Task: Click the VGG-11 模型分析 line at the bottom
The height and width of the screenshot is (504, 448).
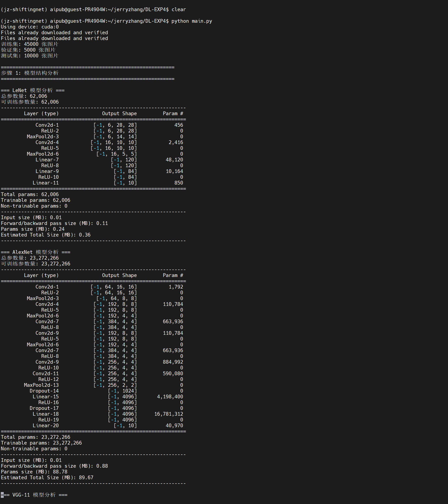Action: pyautogui.click(x=34, y=495)
